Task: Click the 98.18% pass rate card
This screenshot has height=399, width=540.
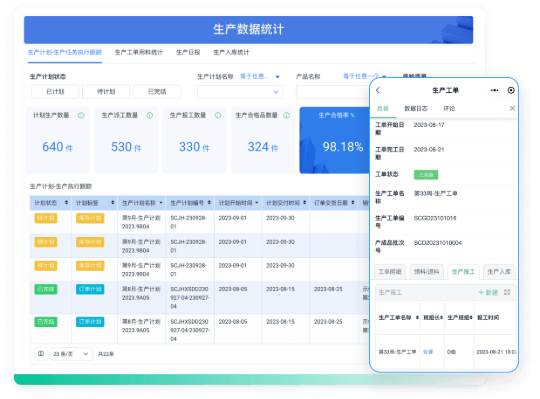Action: [x=334, y=140]
